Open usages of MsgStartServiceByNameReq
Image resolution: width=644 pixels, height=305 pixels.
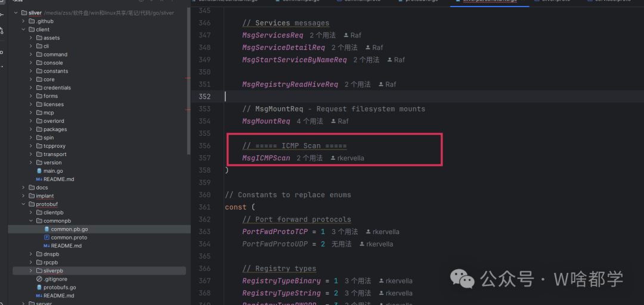click(x=366, y=60)
